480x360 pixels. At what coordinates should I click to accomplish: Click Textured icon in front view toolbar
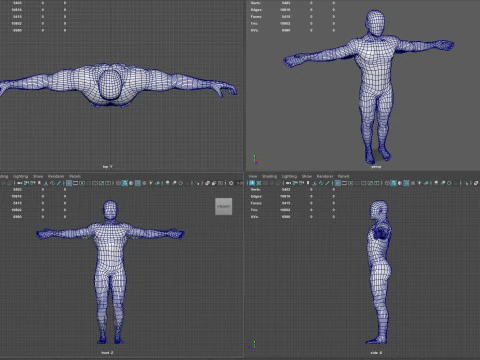144,183
